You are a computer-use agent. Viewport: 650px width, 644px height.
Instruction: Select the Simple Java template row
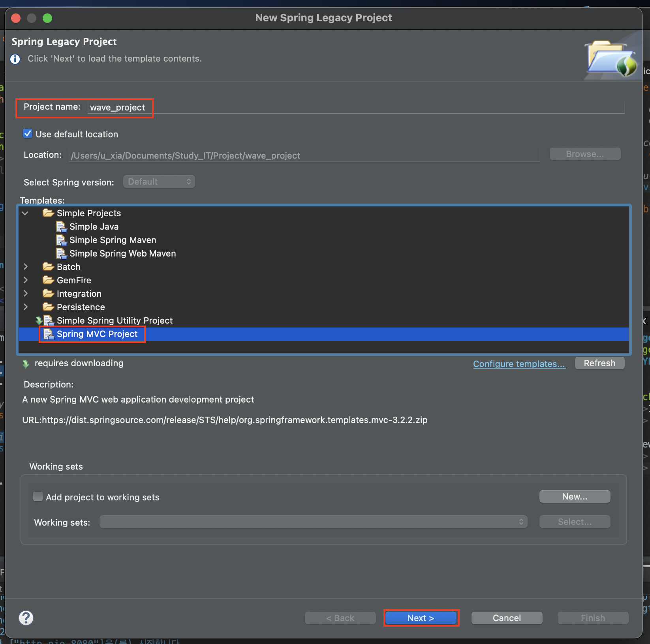click(x=323, y=227)
